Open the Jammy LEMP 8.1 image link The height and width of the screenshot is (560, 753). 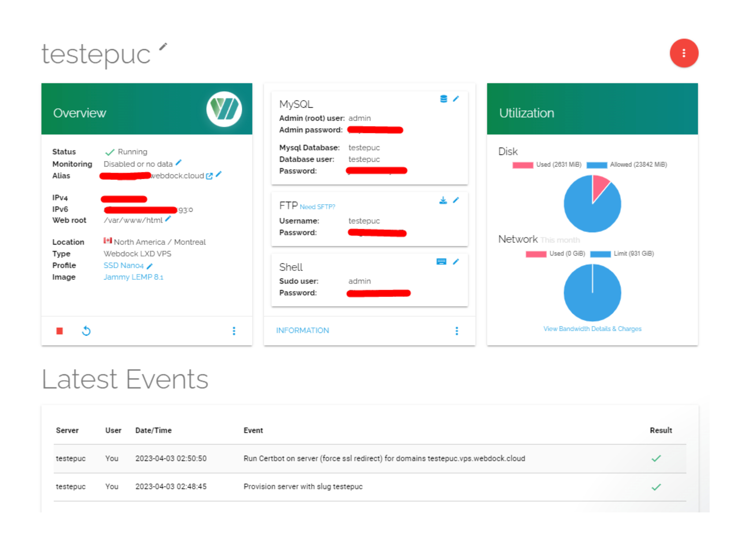tap(133, 277)
